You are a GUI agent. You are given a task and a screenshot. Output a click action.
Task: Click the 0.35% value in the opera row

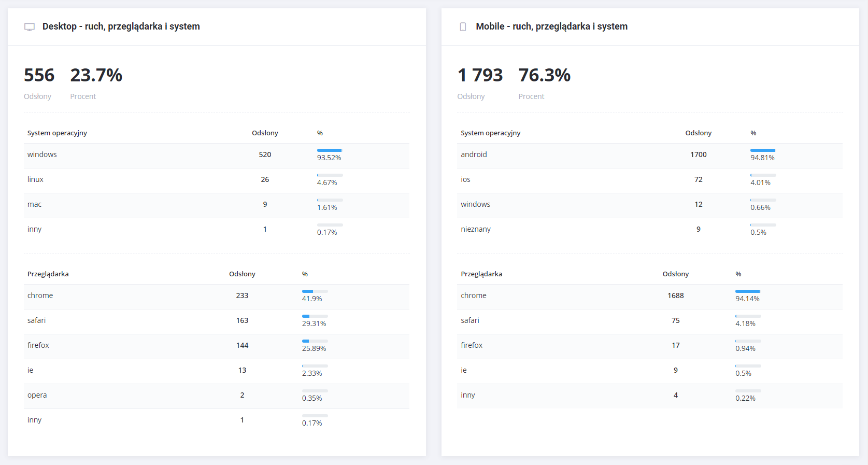(312, 398)
